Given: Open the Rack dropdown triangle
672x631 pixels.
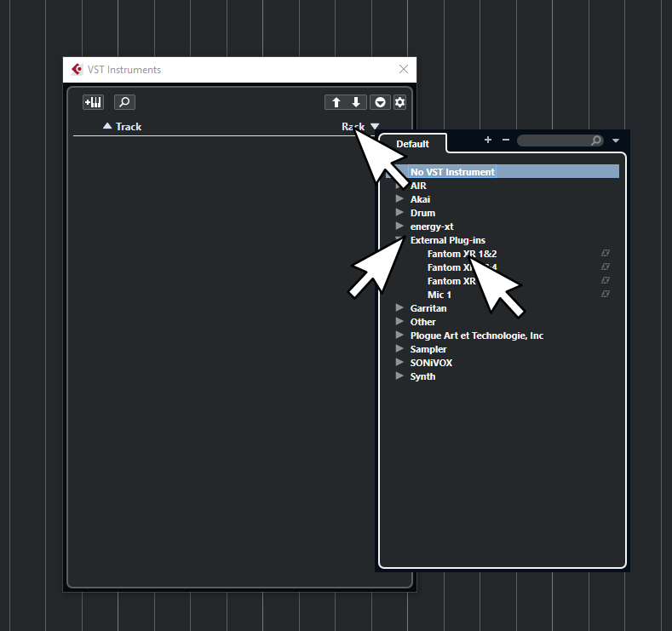Looking at the screenshot, I should click(375, 126).
